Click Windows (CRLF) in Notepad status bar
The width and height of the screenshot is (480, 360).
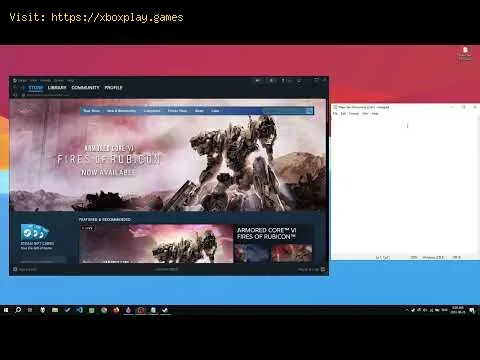pos(433,257)
